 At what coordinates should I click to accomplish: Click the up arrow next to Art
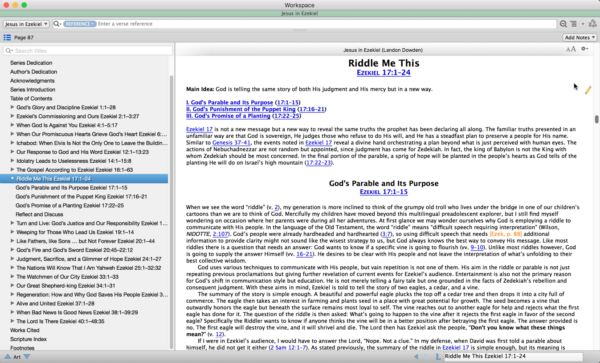point(7,356)
